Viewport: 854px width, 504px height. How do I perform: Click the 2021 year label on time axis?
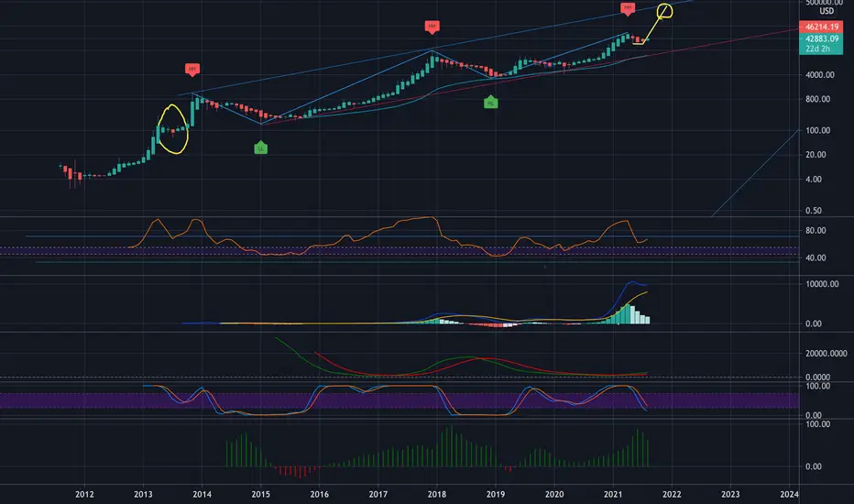pyautogui.click(x=613, y=495)
